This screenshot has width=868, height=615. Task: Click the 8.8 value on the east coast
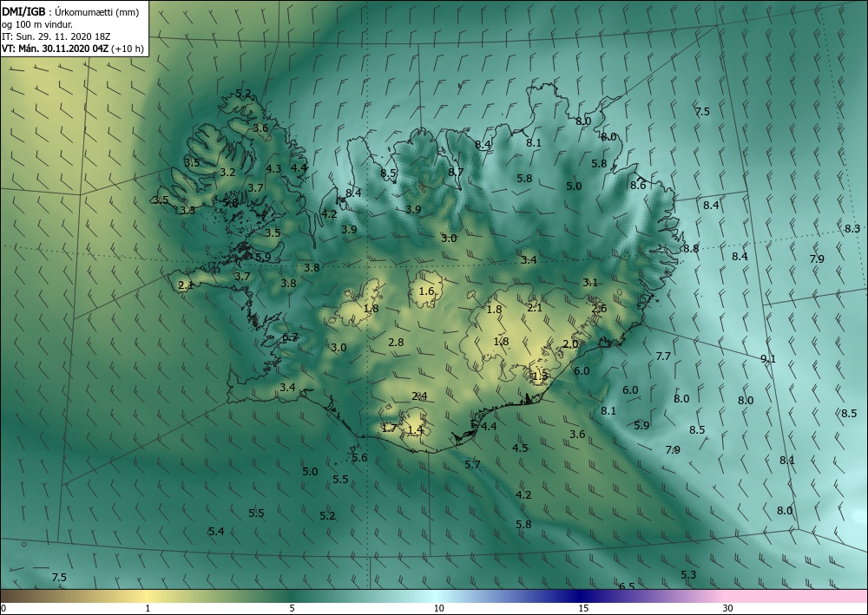(x=691, y=248)
